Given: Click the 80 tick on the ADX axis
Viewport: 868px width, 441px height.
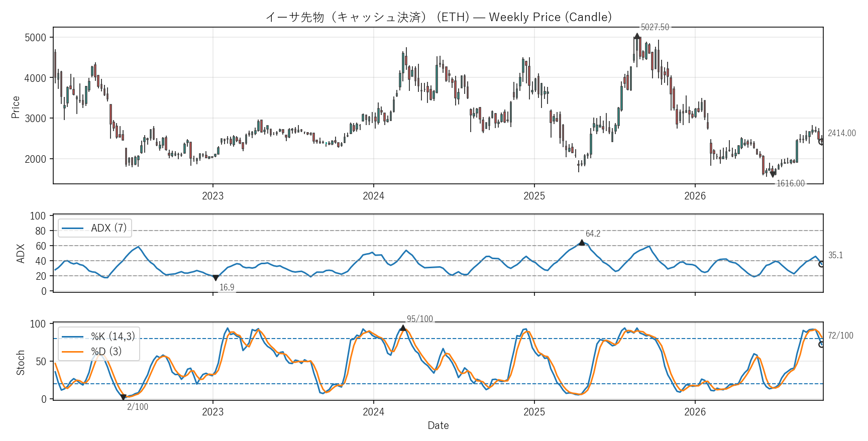Looking at the screenshot, I should click(x=41, y=231).
